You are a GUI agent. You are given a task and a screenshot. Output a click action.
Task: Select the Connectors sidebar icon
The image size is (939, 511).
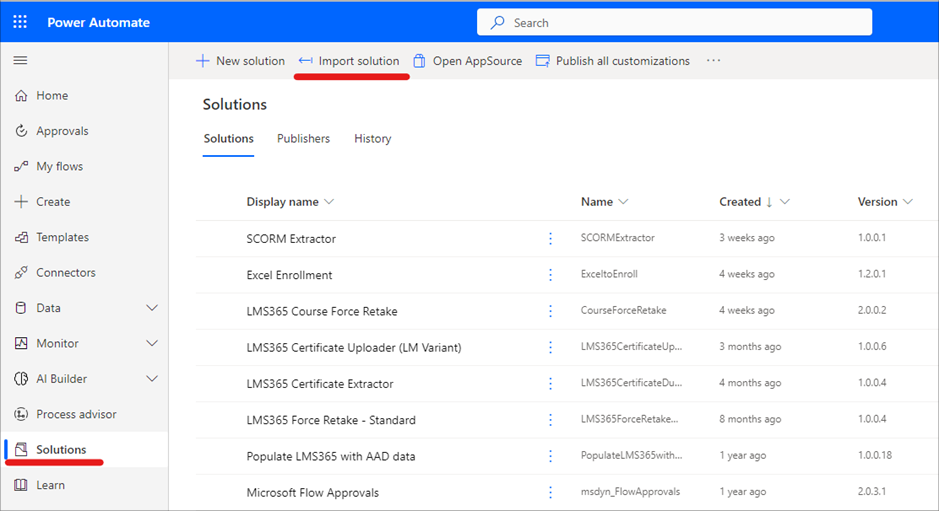click(21, 273)
